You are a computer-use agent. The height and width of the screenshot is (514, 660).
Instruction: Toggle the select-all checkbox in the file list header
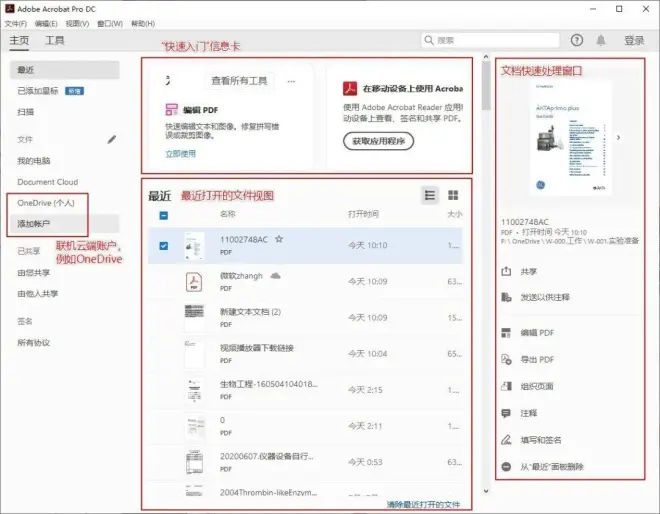point(164,216)
